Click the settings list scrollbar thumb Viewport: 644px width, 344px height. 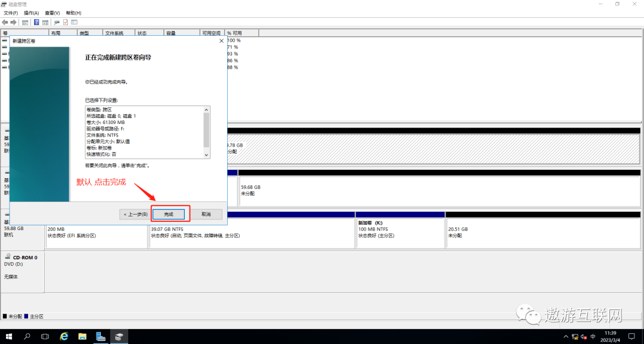pyautogui.click(x=206, y=130)
